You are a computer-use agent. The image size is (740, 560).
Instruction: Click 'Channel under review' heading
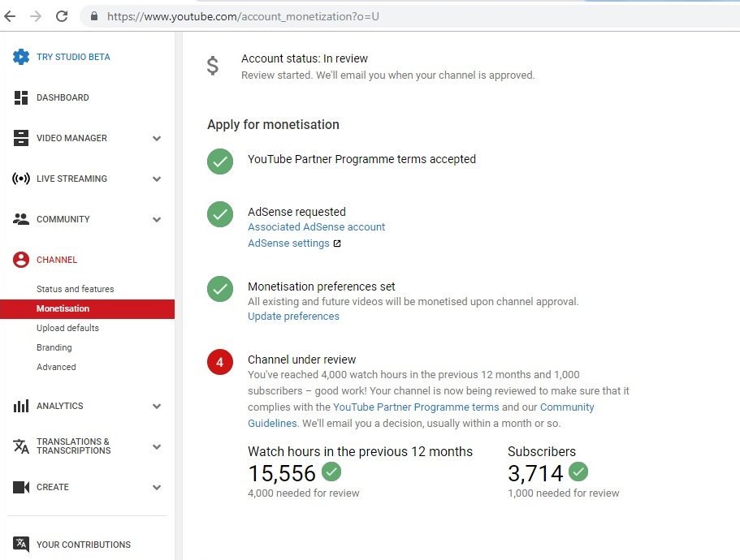click(301, 360)
